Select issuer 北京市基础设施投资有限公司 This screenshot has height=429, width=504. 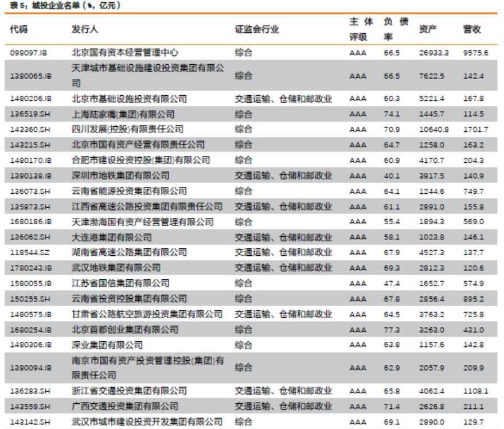[x=129, y=99]
